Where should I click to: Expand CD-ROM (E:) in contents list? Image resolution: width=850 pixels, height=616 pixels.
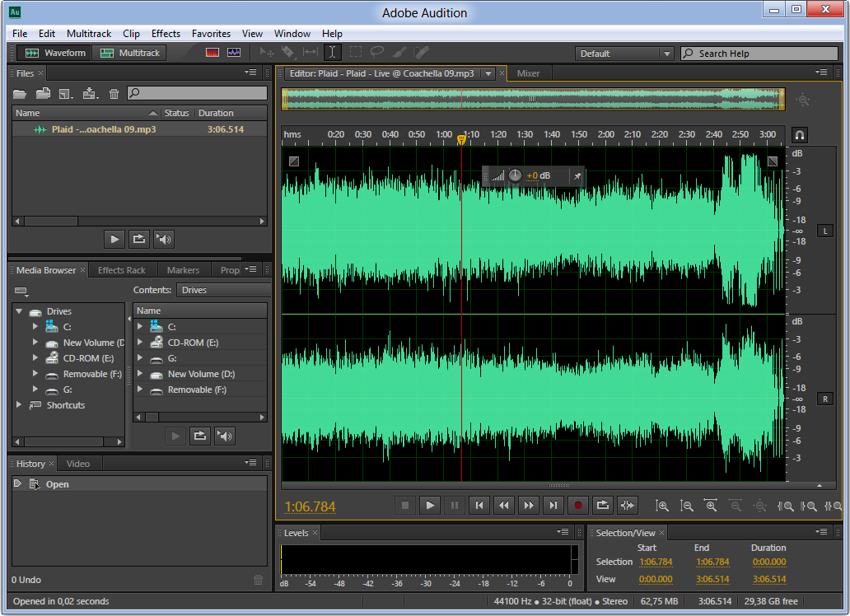click(x=140, y=342)
